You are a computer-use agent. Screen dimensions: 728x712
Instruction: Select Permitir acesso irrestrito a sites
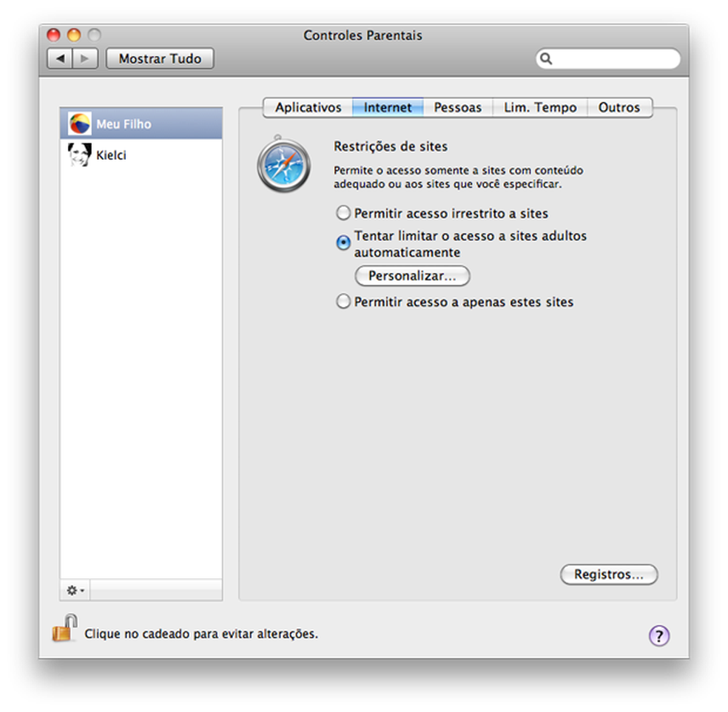[343, 213]
